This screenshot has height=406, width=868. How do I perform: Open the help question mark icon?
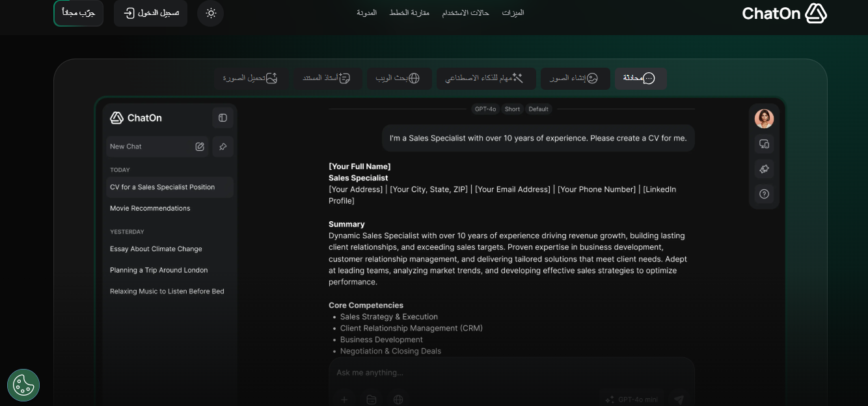764,194
